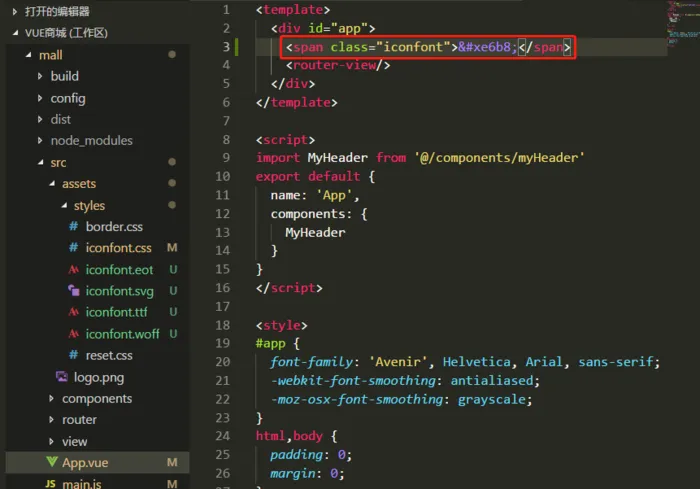Open the iconfont.eot file
The width and height of the screenshot is (700, 489).
(x=119, y=269)
